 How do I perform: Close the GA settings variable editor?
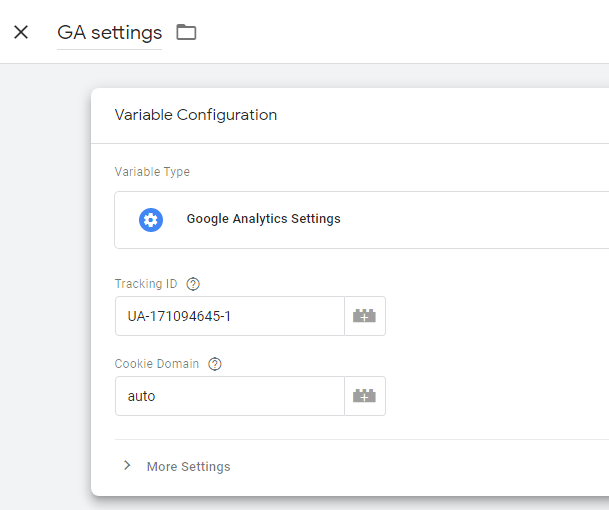click(21, 32)
